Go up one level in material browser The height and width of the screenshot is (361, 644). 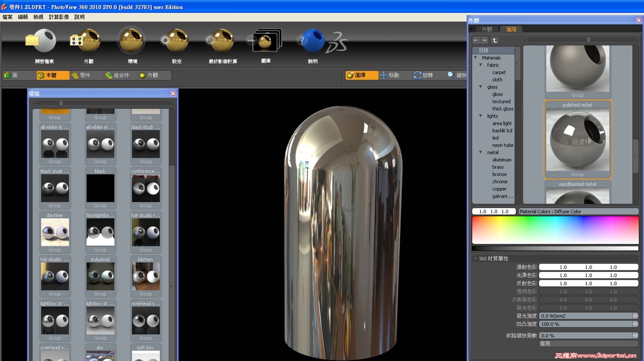[495, 40]
